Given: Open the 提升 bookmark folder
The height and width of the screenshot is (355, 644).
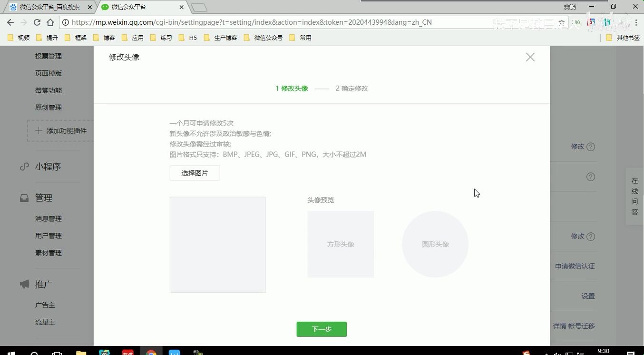Looking at the screenshot, I should click(x=47, y=38).
